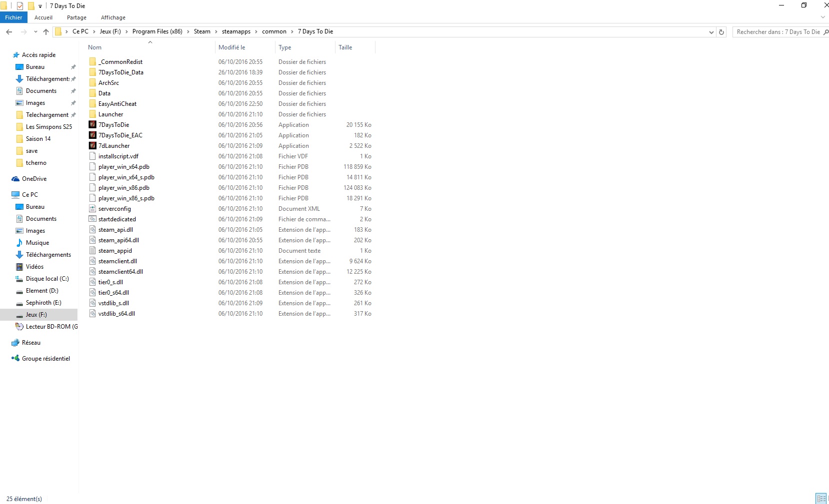Go to the common breadcrumb folder

(x=274, y=31)
